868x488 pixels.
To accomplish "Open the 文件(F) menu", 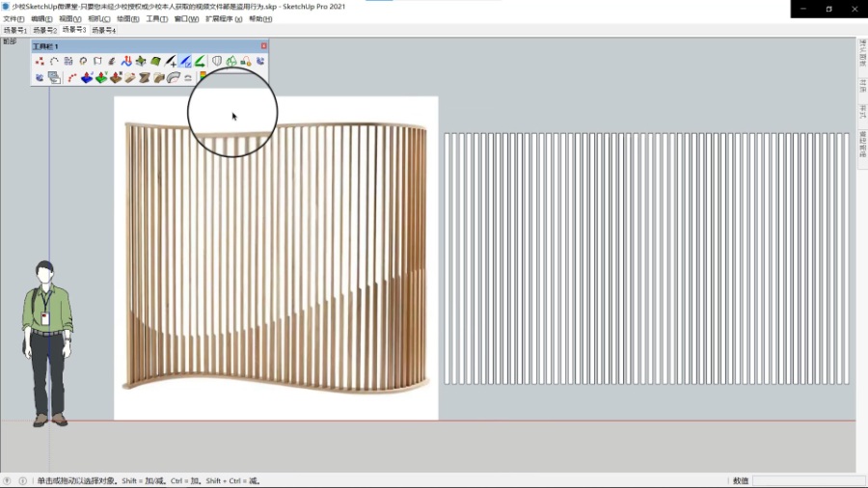I will point(14,19).
